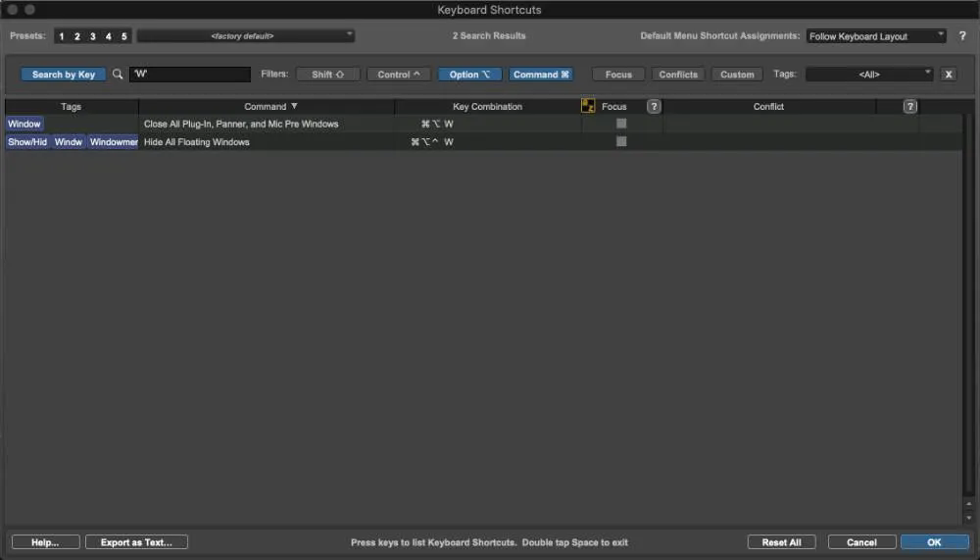980x560 pixels.
Task: Clear filters with the X button
Action: (x=948, y=74)
